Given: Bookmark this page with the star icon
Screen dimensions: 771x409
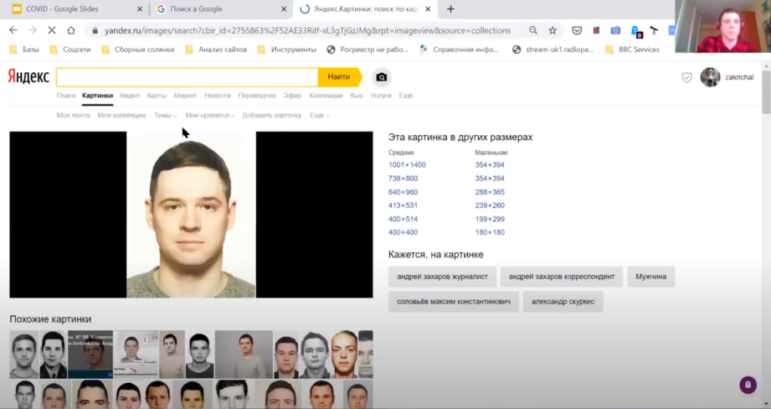Looking at the screenshot, I should [x=552, y=30].
